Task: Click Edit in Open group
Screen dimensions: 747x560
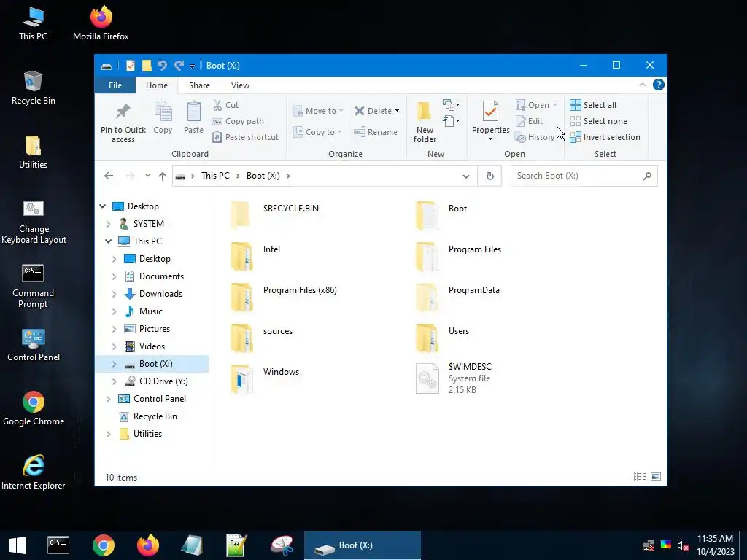Action: pyautogui.click(x=530, y=121)
